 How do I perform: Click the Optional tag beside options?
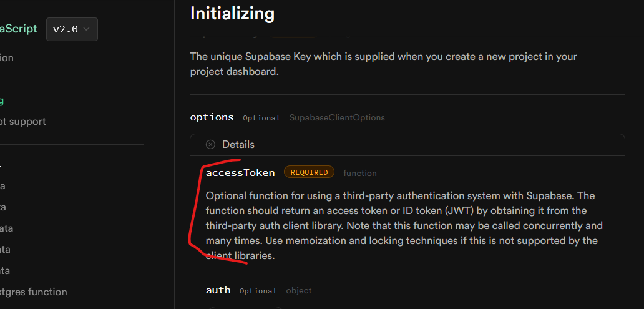tap(261, 118)
